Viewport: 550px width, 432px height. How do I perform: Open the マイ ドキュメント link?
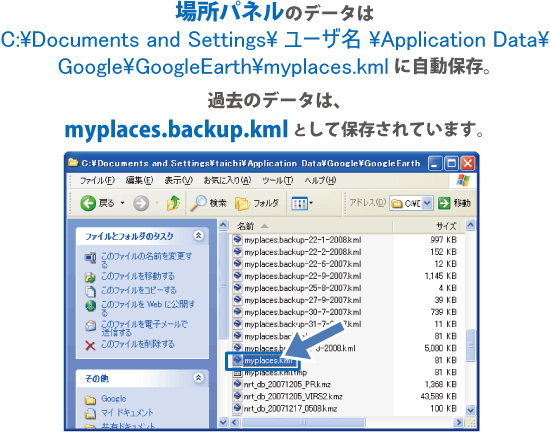127,413
